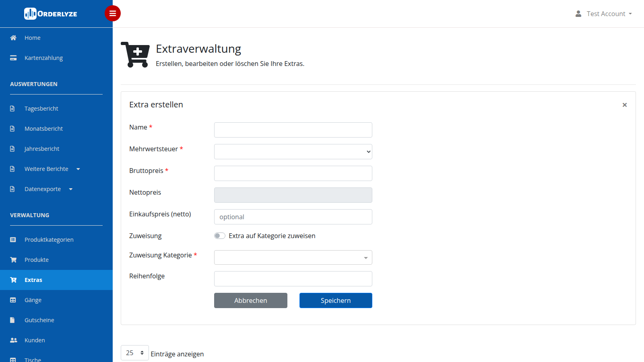
Task: Open the Test Account user menu
Action: (603, 14)
